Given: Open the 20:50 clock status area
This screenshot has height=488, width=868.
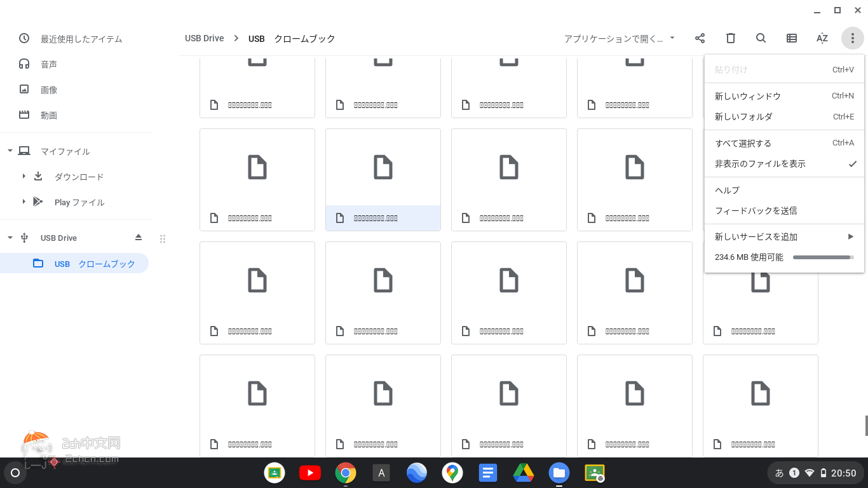Looking at the screenshot, I should (x=844, y=473).
